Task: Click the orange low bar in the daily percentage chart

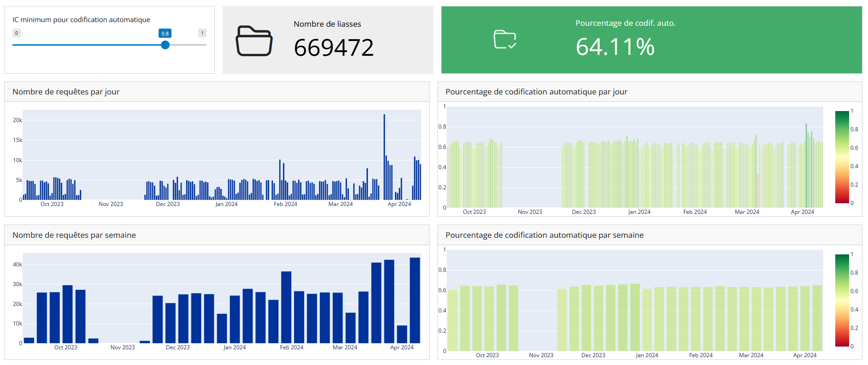Action: click(757, 191)
